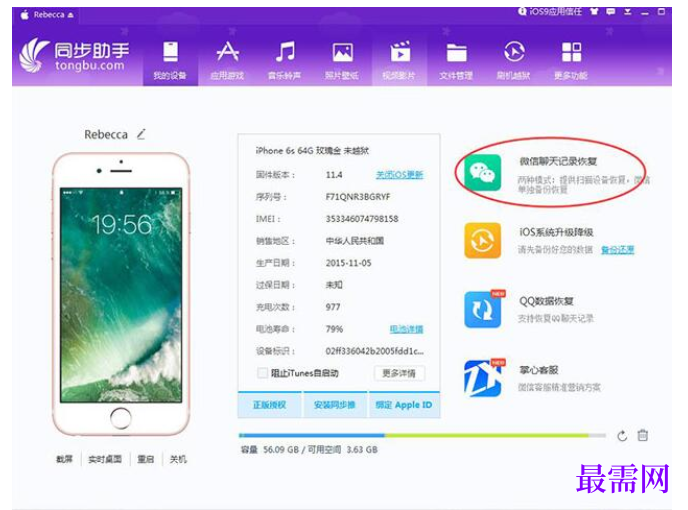Switch to the 我的设备 tab
688x510 pixels.
click(x=170, y=61)
